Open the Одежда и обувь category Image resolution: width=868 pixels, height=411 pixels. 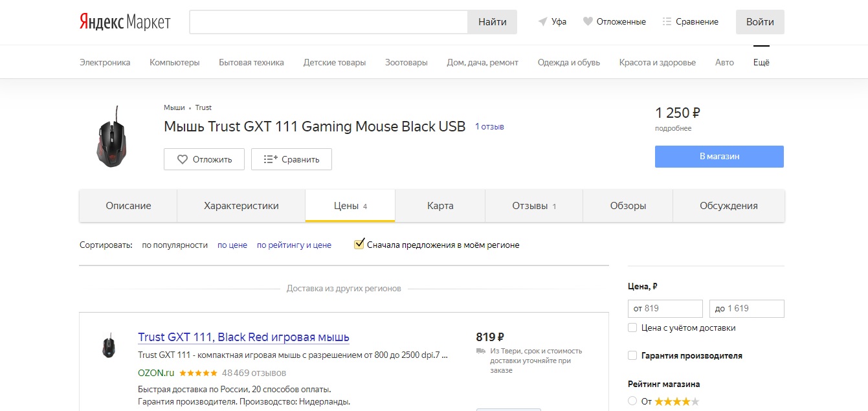pos(569,62)
